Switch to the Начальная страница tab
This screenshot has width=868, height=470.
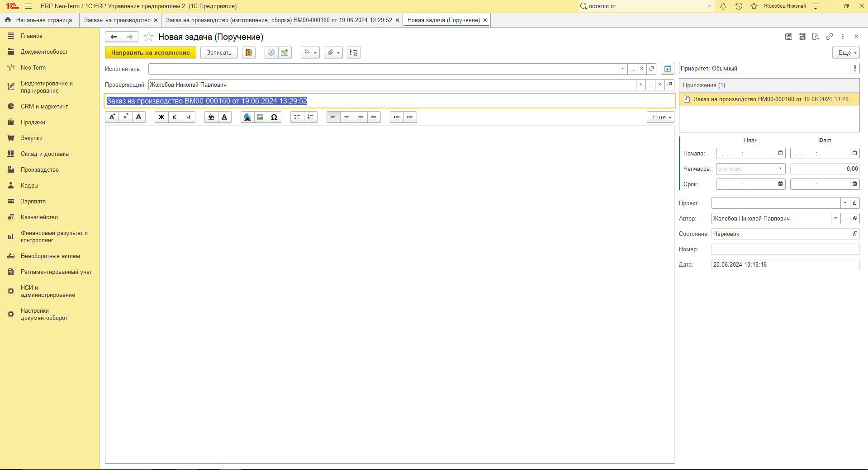pyautogui.click(x=39, y=20)
